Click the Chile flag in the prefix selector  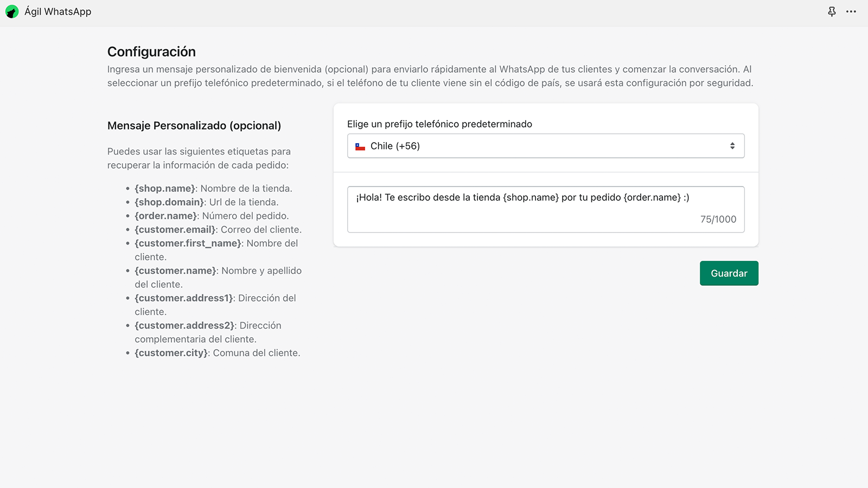pyautogui.click(x=360, y=146)
